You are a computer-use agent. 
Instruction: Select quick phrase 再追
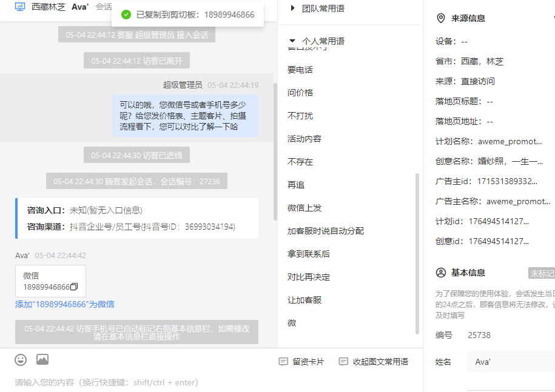click(x=296, y=185)
